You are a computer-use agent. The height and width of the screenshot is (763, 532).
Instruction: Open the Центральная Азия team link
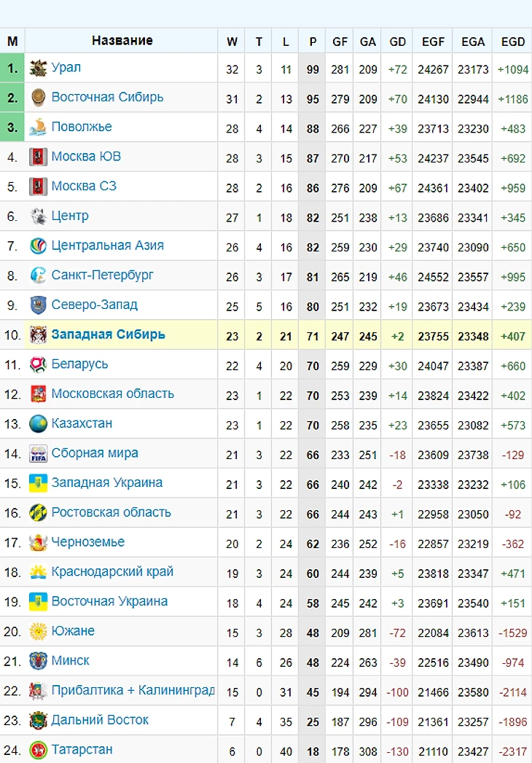point(108,246)
